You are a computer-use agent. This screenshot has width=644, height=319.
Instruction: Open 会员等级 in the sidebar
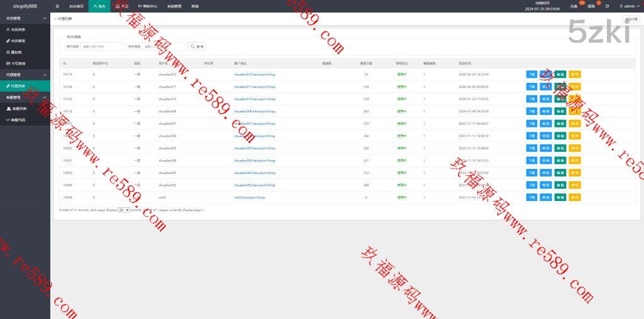tap(18, 41)
